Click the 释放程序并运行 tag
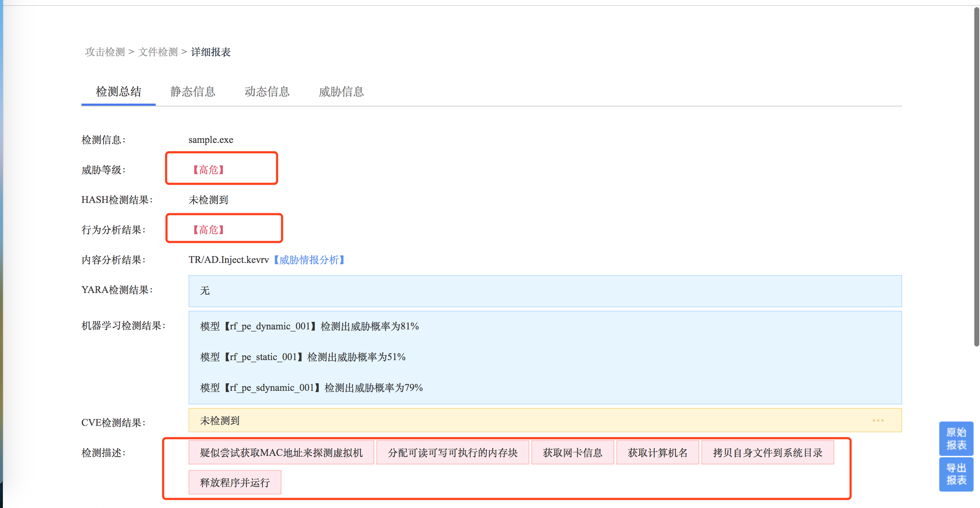 [235, 483]
